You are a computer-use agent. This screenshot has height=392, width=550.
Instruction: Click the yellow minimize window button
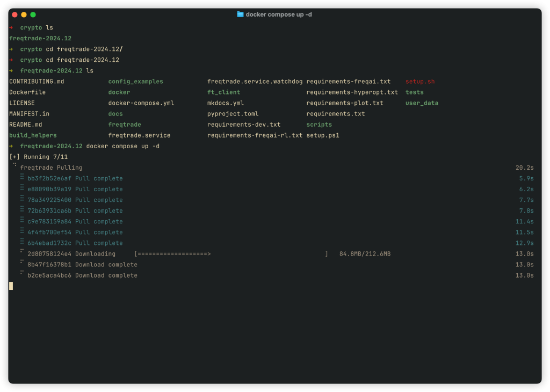click(x=24, y=14)
